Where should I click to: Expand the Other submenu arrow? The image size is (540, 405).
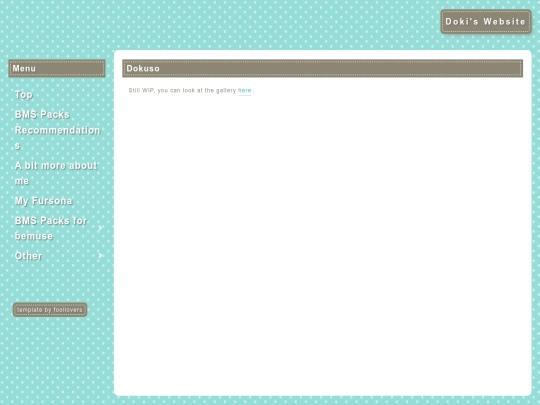(100, 256)
